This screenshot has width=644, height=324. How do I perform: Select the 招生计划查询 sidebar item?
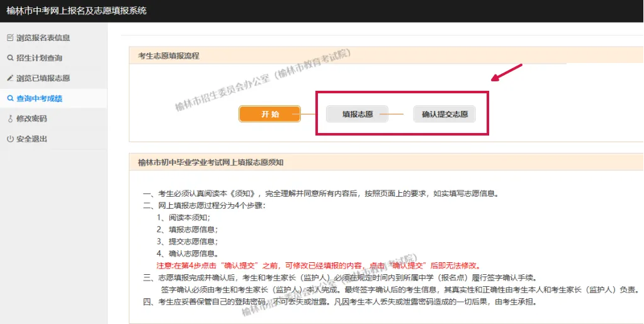point(39,58)
